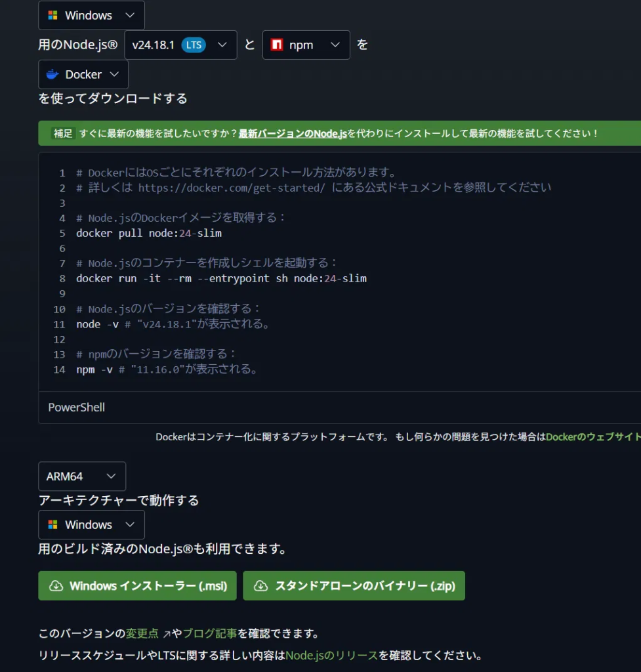Image resolution: width=641 pixels, height=672 pixels.
Task: Open the top Windows OS dropdown
Action: (91, 16)
